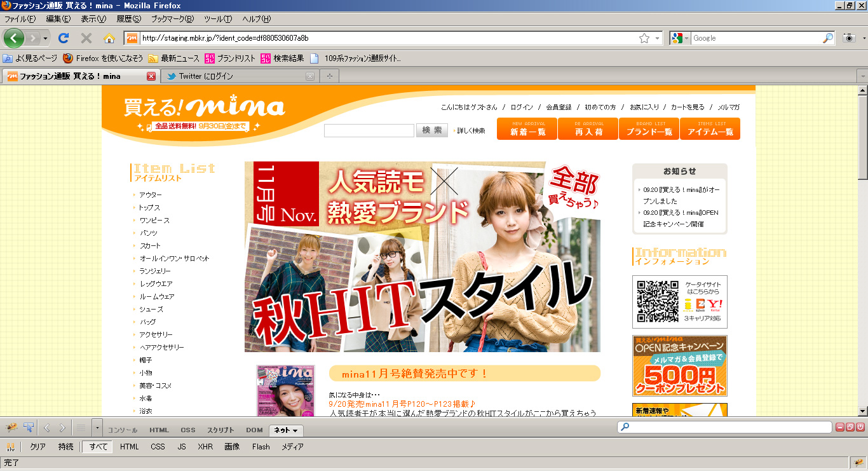The width and height of the screenshot is (868, 471).
Task: Click the 検索 button on the site
Action: click(431, 130)
